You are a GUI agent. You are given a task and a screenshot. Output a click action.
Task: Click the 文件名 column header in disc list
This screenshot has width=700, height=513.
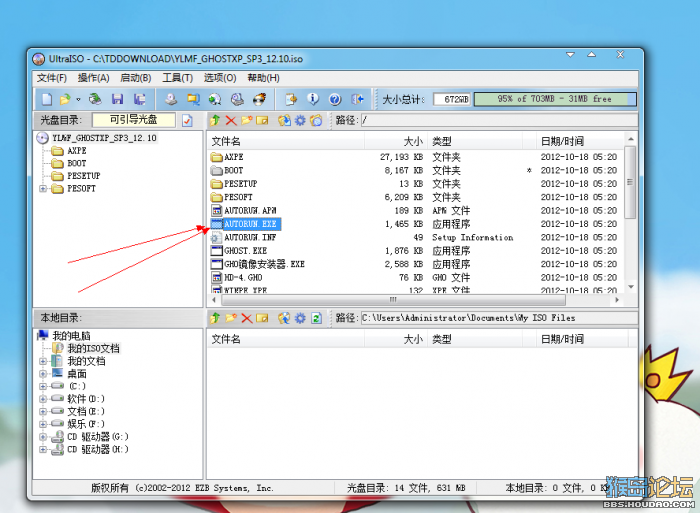(286, 142)
